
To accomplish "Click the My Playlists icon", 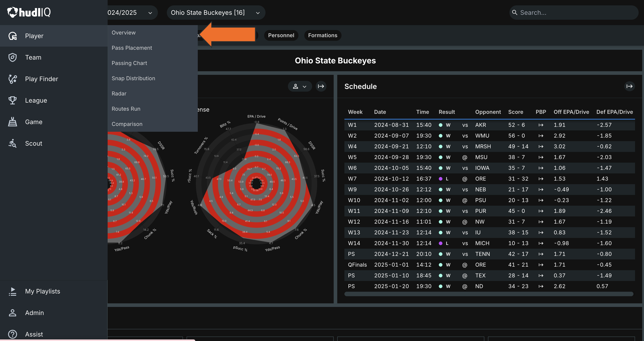I will click(13, 291).
